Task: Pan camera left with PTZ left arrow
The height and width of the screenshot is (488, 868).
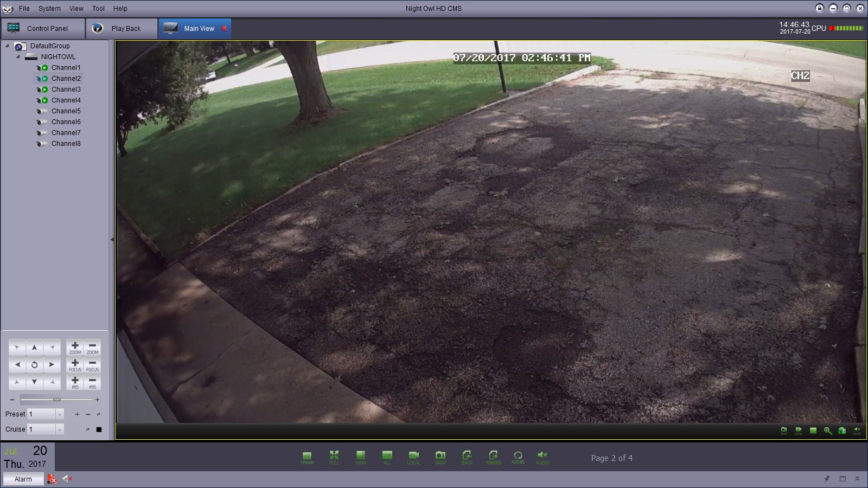Action: coord(17,364)
